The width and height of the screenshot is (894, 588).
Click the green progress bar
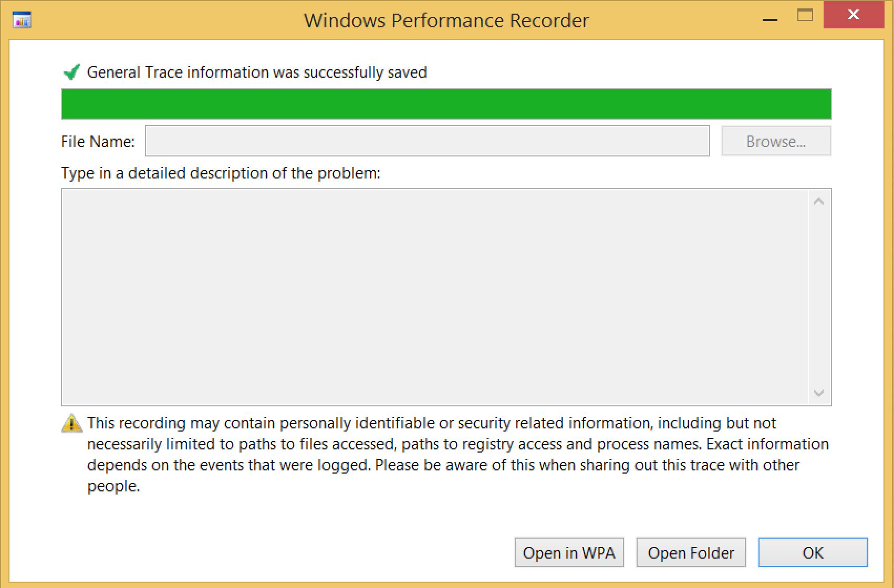pos(446,104)
